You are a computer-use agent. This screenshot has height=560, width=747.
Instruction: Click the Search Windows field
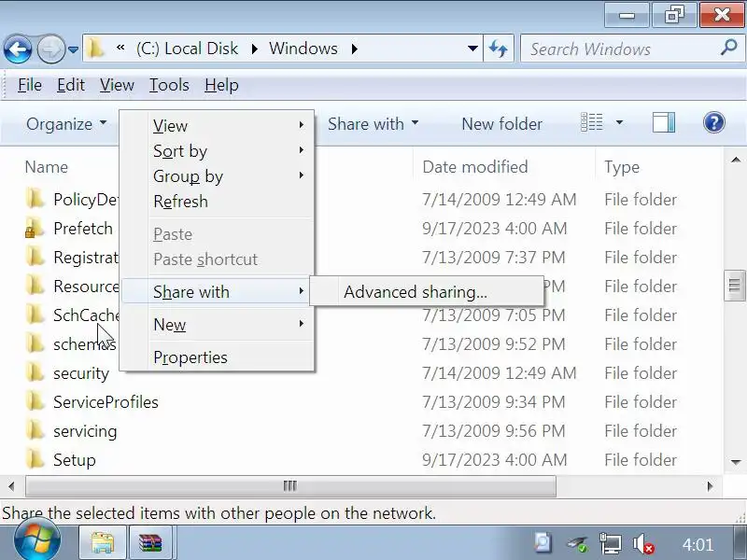(x=631, y=49)
